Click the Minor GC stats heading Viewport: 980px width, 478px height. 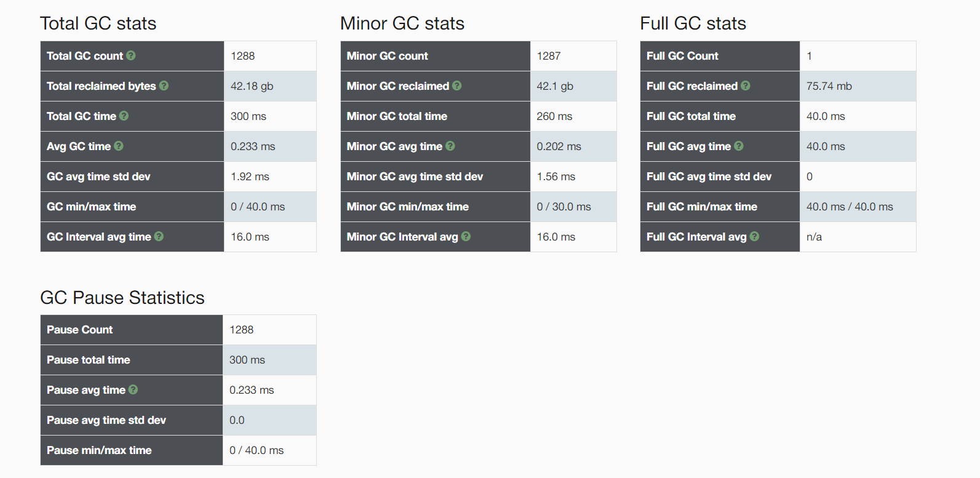pyautogui.click(x=402, y=23)
